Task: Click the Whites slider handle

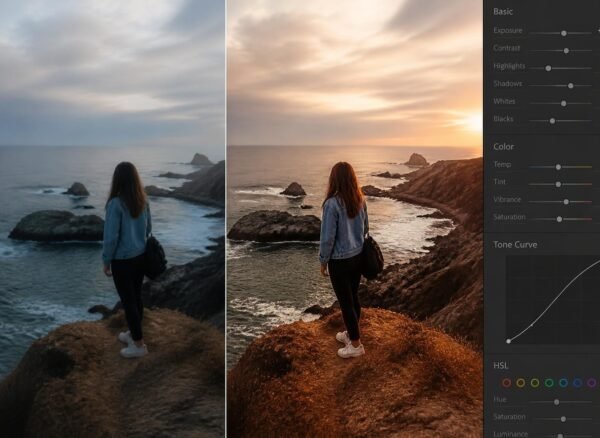Action: [x=564, y=103]
